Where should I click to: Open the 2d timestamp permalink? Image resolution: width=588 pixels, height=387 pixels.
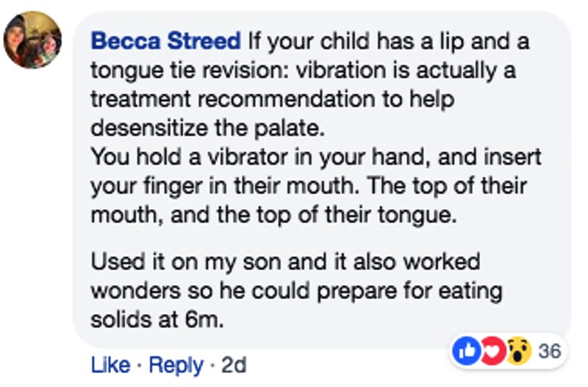(x=234, y=364)
